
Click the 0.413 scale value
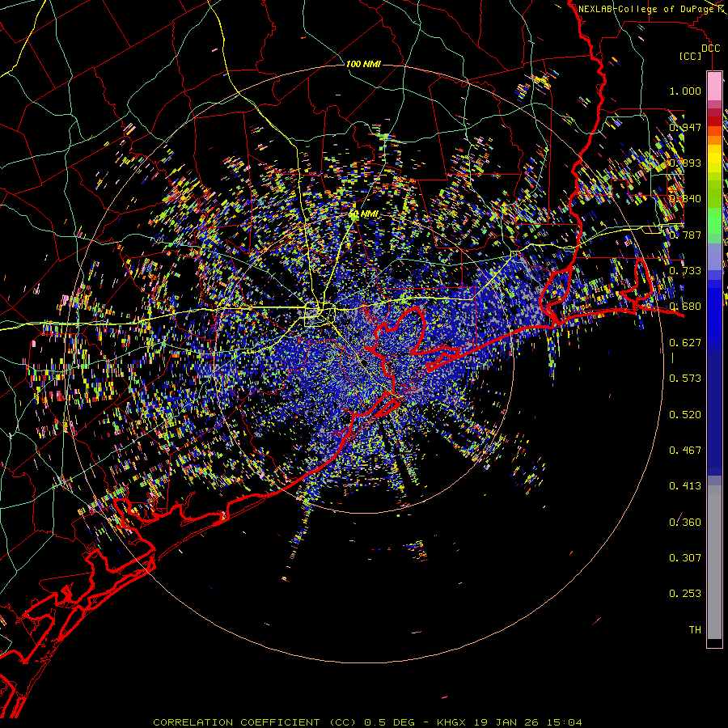coord(685,486)
